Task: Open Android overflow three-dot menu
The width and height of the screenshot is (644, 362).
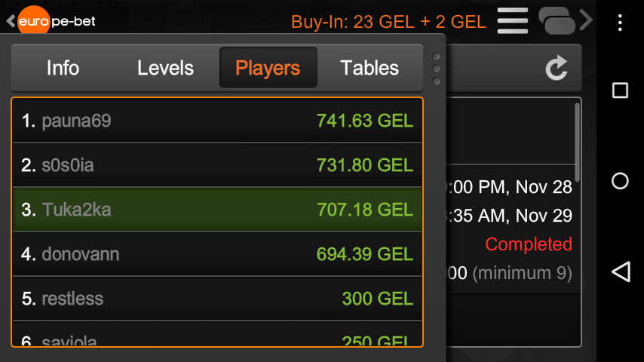Action: pyautogui.click(x=620, y=22)
